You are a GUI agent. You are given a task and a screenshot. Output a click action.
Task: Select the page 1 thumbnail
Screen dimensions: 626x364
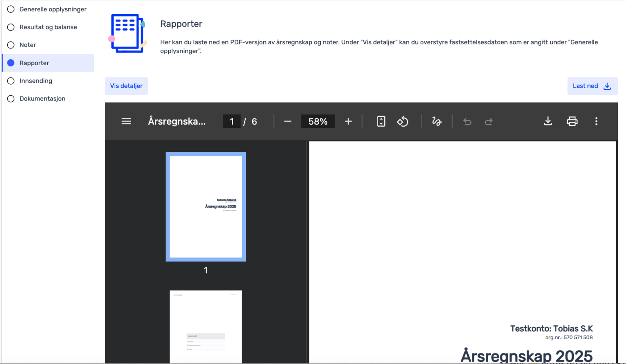pos(206,207)
